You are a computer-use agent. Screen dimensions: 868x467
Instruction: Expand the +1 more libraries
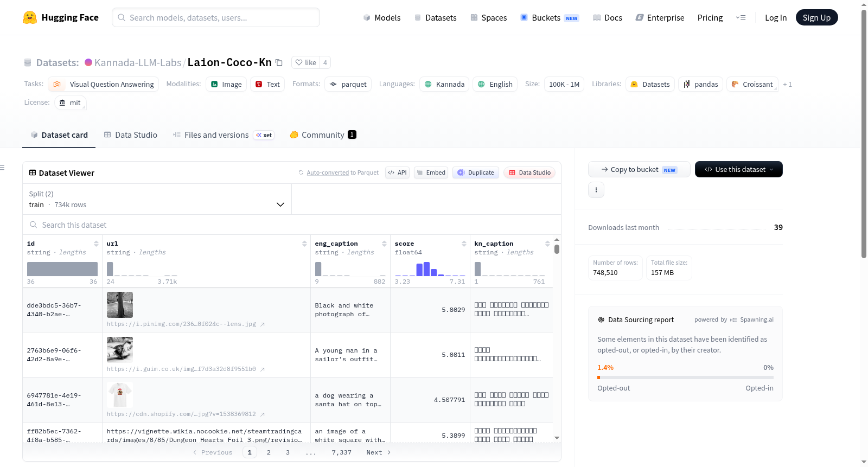point(787,84)
